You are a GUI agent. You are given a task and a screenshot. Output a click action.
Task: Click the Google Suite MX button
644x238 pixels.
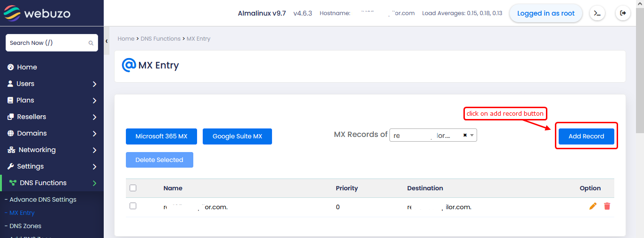pyautogui.click(x=237, y=136)
